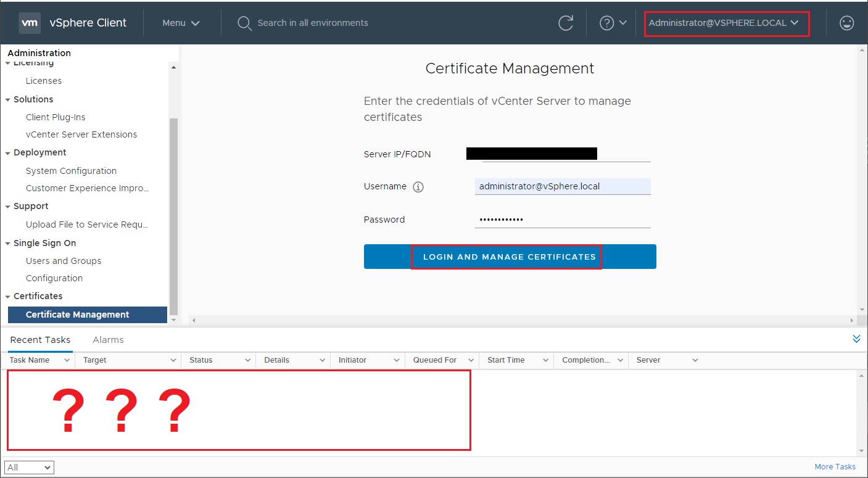Viewport: 868px width, 478px height.
Task: Click the Administration panel title
Action: click(x=39, y=53)
